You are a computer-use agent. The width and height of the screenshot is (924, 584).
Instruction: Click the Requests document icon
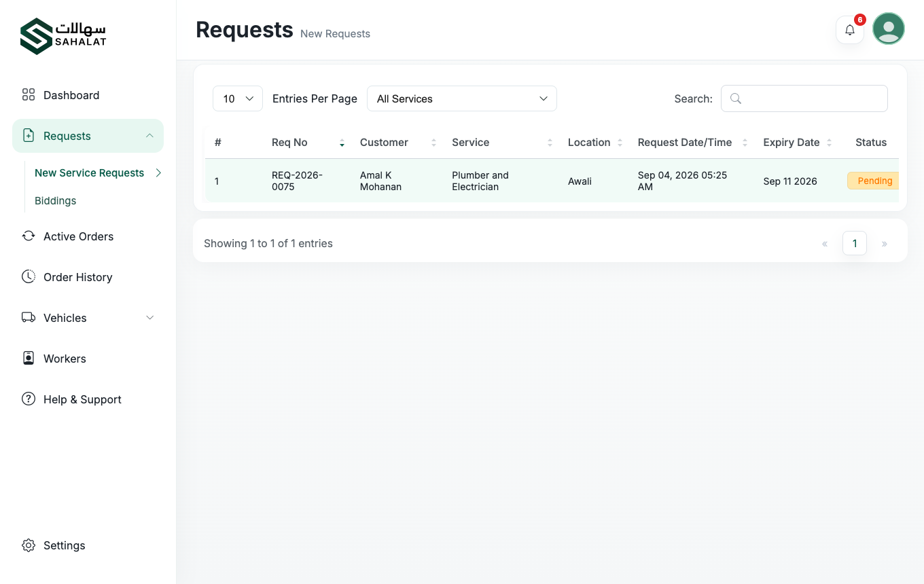(x=29, y=135)
